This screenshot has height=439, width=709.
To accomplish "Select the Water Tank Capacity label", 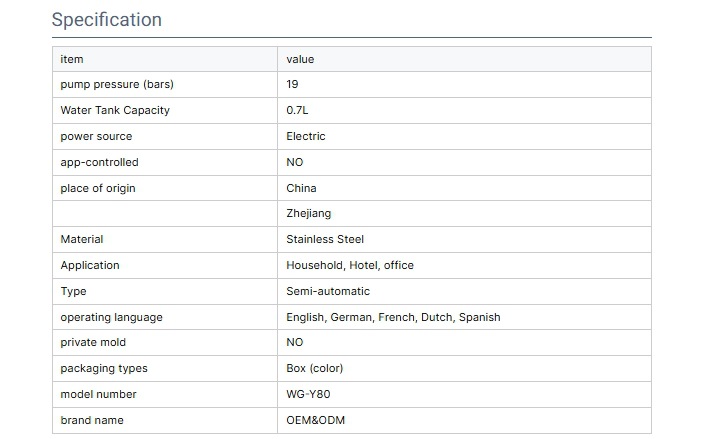I will point(114,110).
